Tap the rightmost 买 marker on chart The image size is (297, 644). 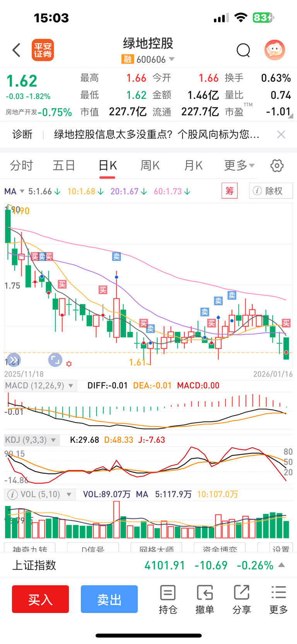pos(286,323)
